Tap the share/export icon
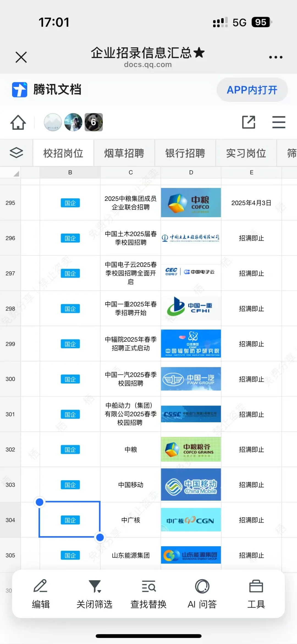 tap(249, 122)
